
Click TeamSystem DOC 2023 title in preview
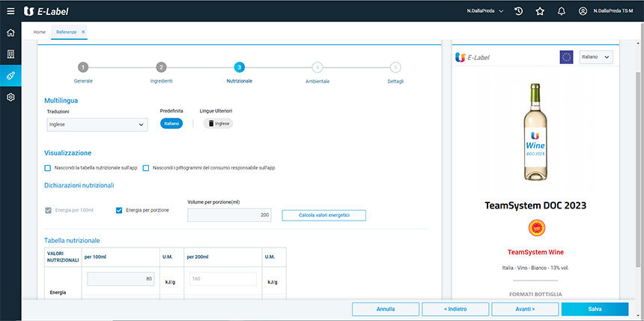(x=535, y=205)
